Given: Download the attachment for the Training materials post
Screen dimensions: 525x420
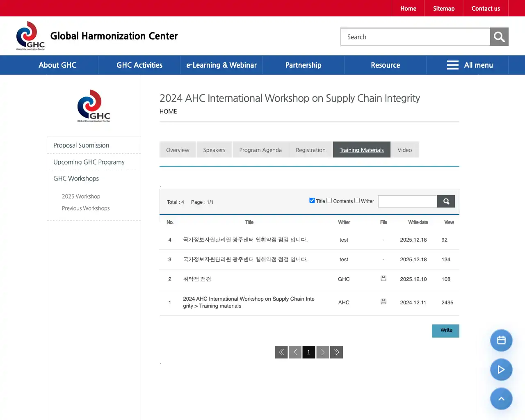Looking at the screenshot, I should pyautogui.click(x=383, y=301).
